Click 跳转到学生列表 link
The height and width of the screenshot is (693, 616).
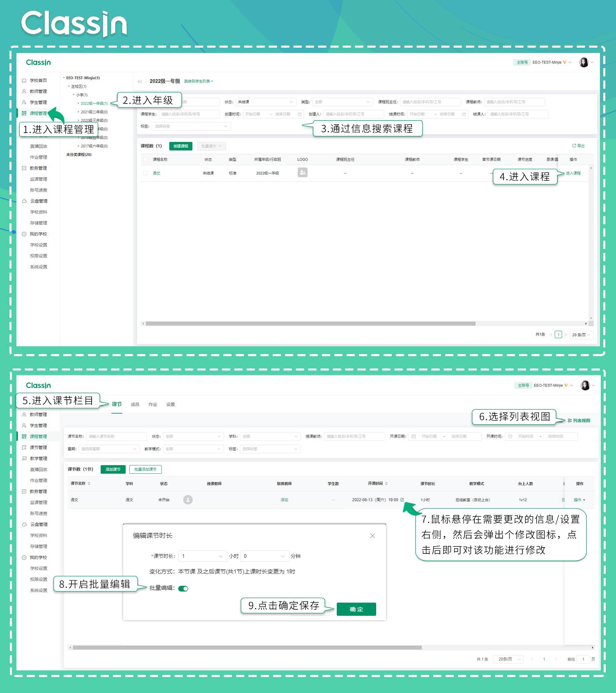coord(198,81)
